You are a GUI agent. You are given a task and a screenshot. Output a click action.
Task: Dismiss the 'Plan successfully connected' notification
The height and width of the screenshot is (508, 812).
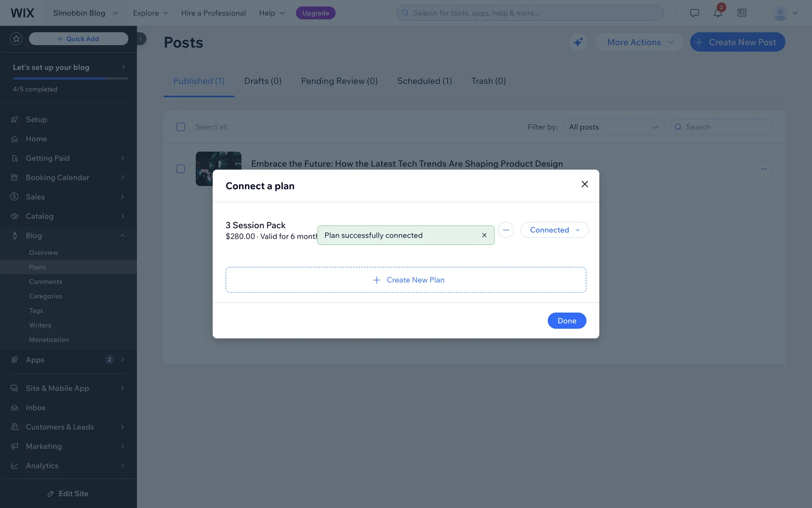(484, 235)
